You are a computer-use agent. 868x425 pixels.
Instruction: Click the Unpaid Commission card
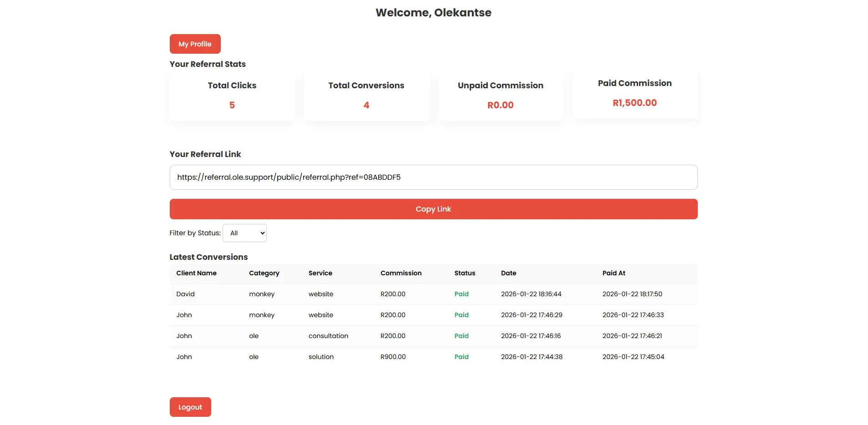tap(500, 96)
